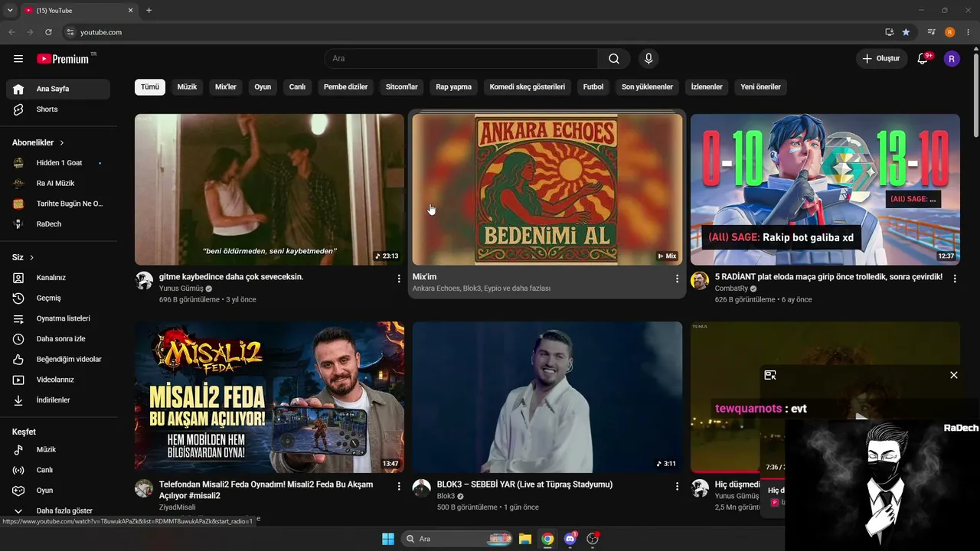Open CombatRy channel avatar

tap(700, 281)
